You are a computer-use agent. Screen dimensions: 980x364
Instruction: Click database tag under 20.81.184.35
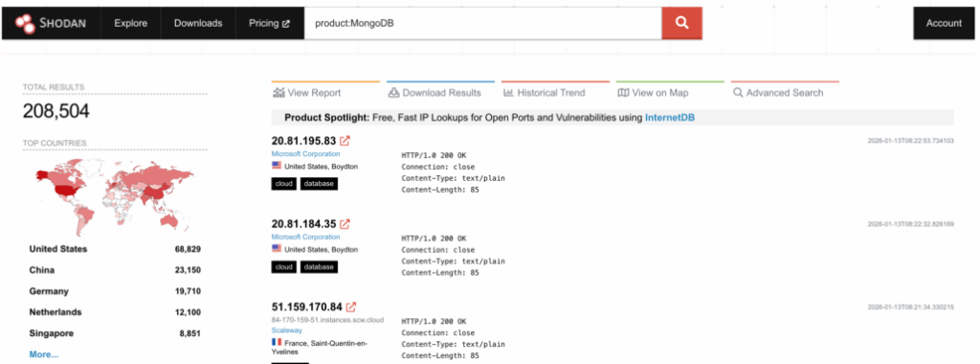319,267
